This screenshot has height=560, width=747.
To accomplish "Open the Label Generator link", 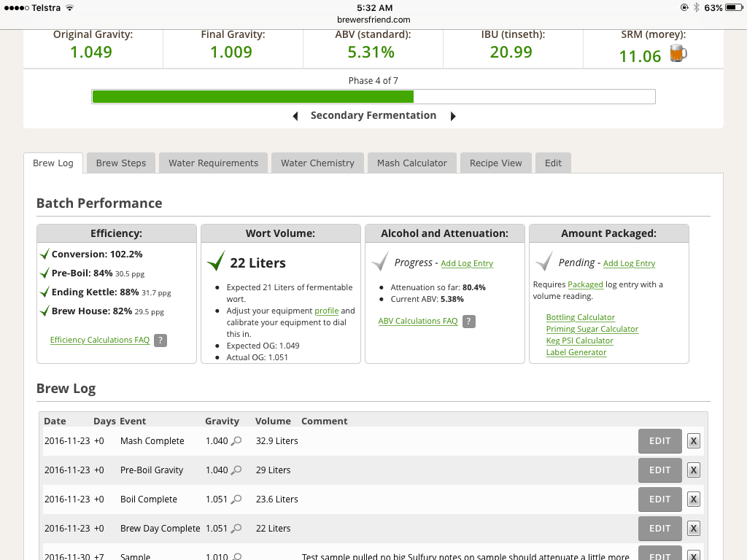I will coord(576,352).
